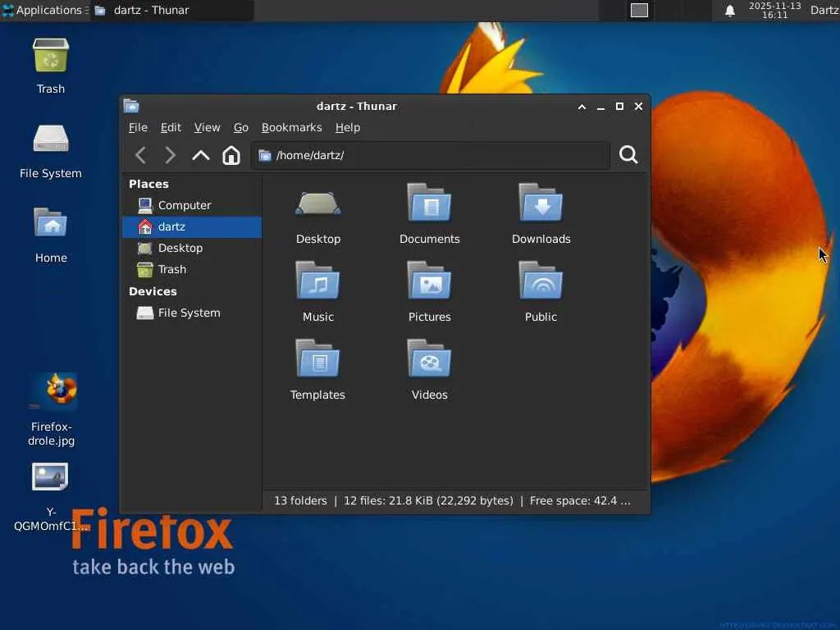Select the Pictures folder
840x630 pixels.
[429, 292]
